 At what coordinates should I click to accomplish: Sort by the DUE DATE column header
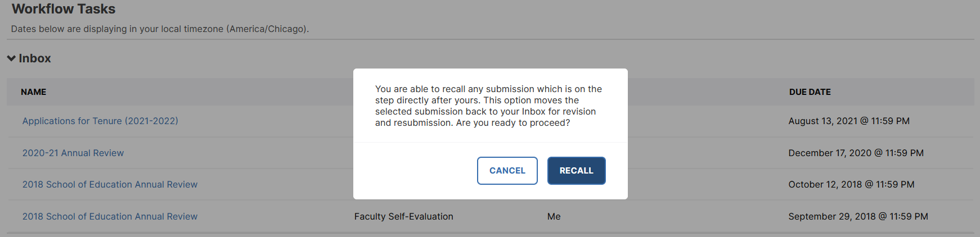810,92
